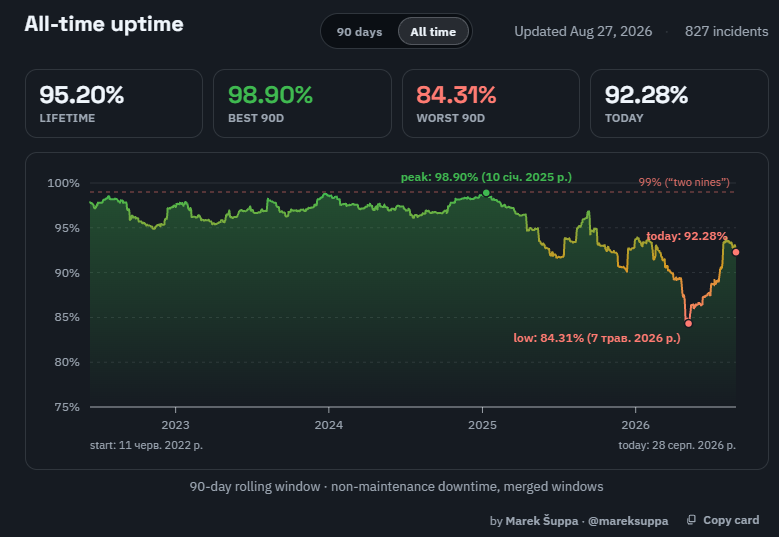
Task: Click the 95.20% LIFETIME stat card
Action: (x=114, y=103)
